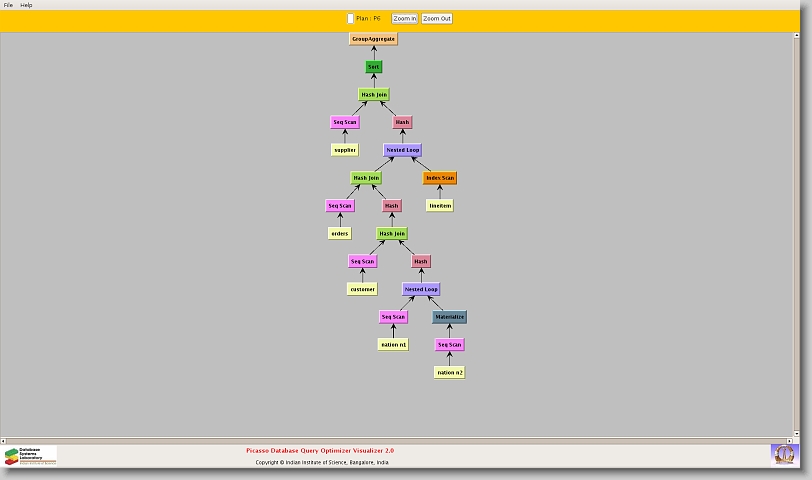Click the lineitem table node

pyautogui.click(x=439, y=206)
